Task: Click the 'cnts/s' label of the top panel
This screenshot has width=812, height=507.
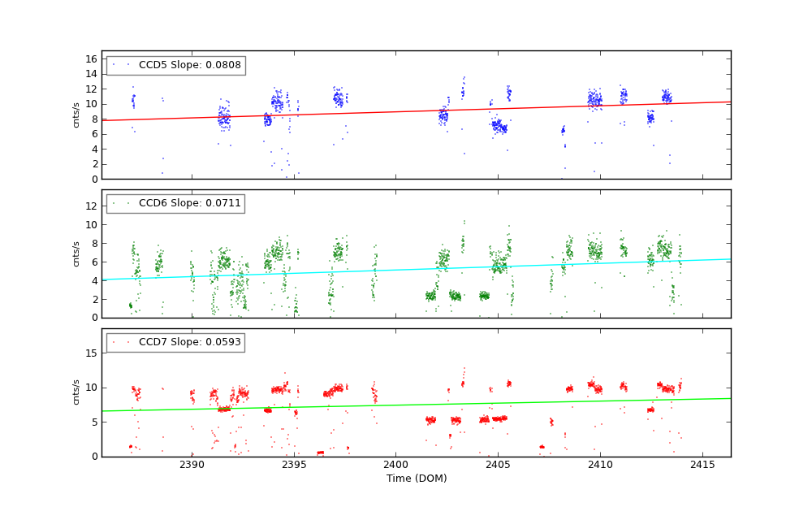Action: click(76, 115)
